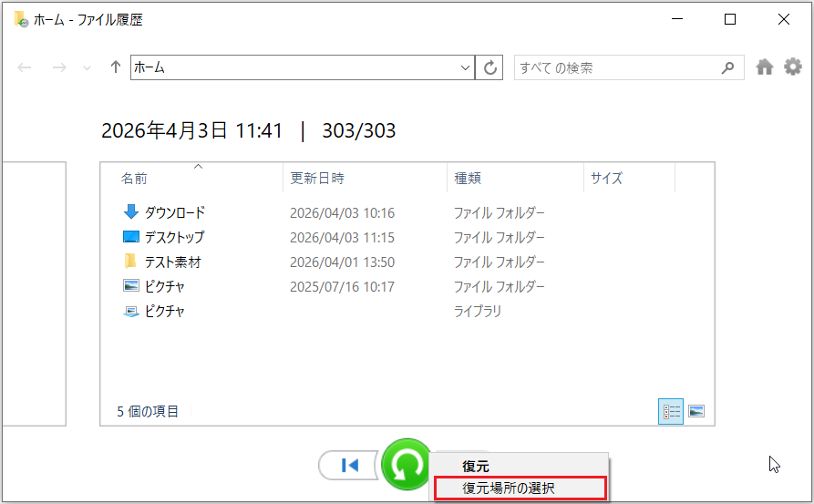The width and height of the screenshot is (814, 504).
Task: Click green restore button
Action: tap(407, 465)
